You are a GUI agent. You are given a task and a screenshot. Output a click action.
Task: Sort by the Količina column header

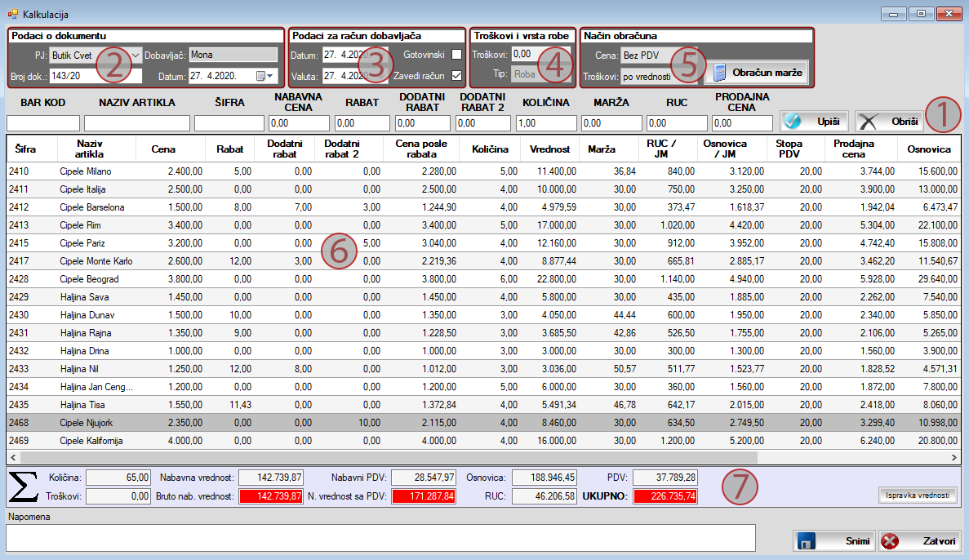[490, 149]
